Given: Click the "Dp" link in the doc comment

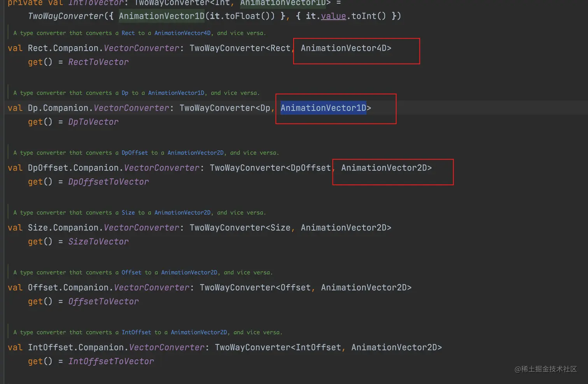Looking at the screenshot, I should tap(125, 93).
